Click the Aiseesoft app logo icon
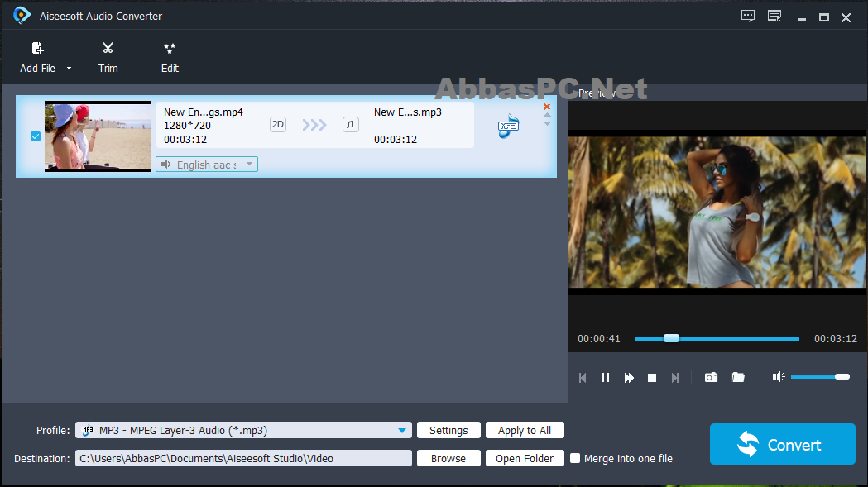 (22, 15)
